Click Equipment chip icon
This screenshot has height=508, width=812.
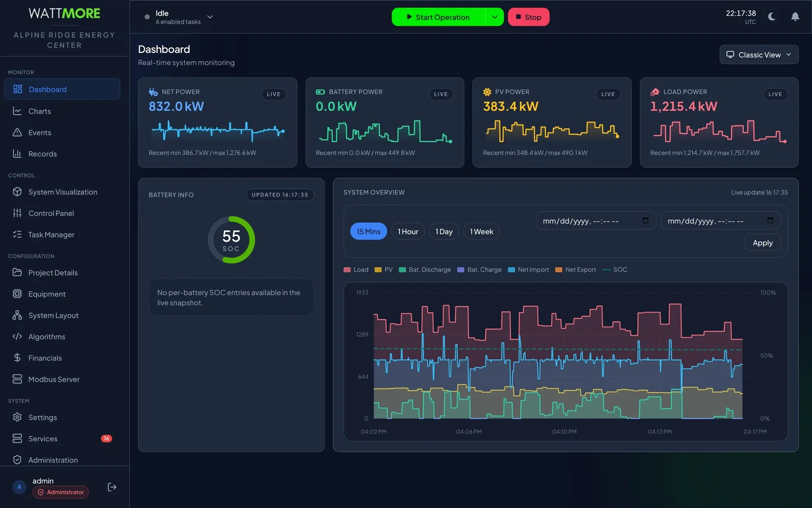pos(17,294)
